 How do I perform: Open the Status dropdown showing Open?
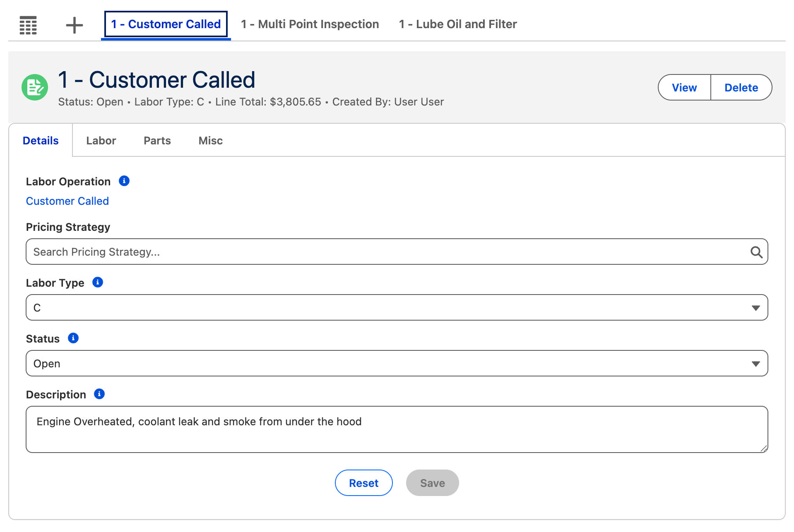(397, 363)
